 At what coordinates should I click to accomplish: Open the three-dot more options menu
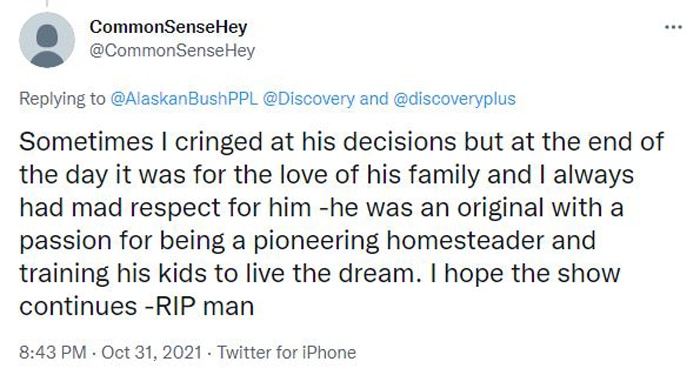pos(673,27)
